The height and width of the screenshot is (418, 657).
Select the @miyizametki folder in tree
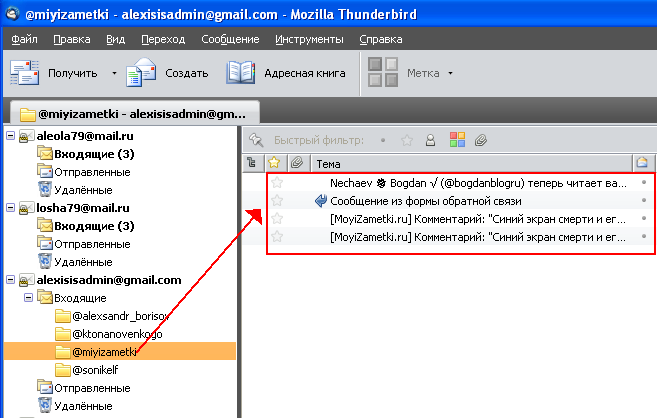tap(104, 352)
